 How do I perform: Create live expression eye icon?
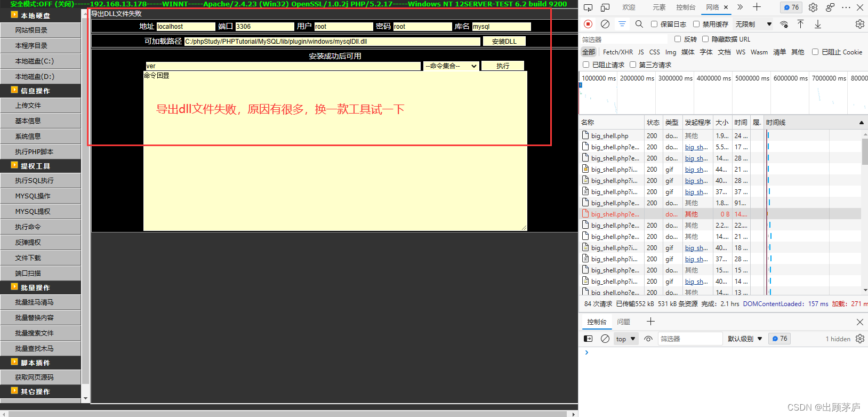pos(648,339)
